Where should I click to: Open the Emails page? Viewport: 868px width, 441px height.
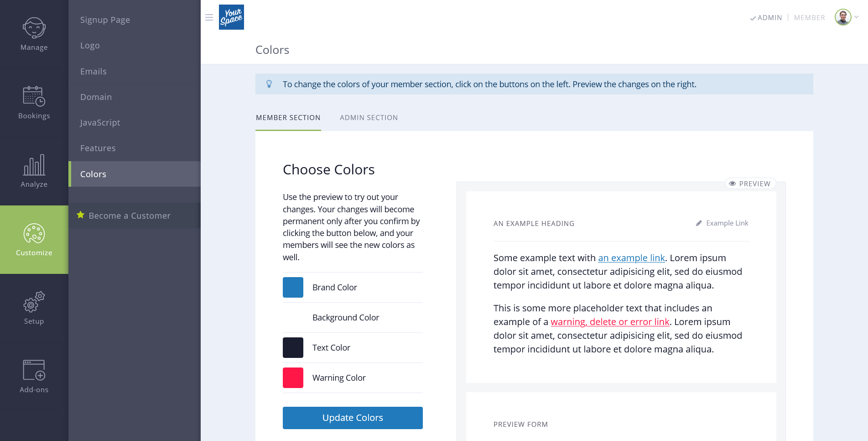pos(93,71)
